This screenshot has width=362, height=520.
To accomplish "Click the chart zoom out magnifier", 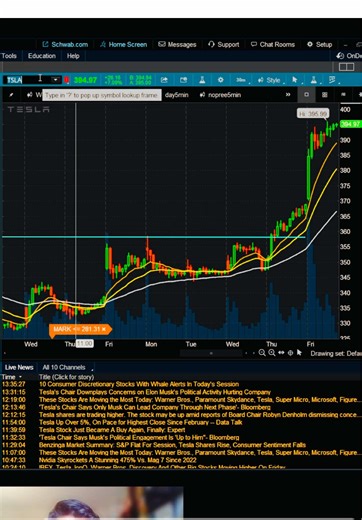I will [x=262, y=353].
